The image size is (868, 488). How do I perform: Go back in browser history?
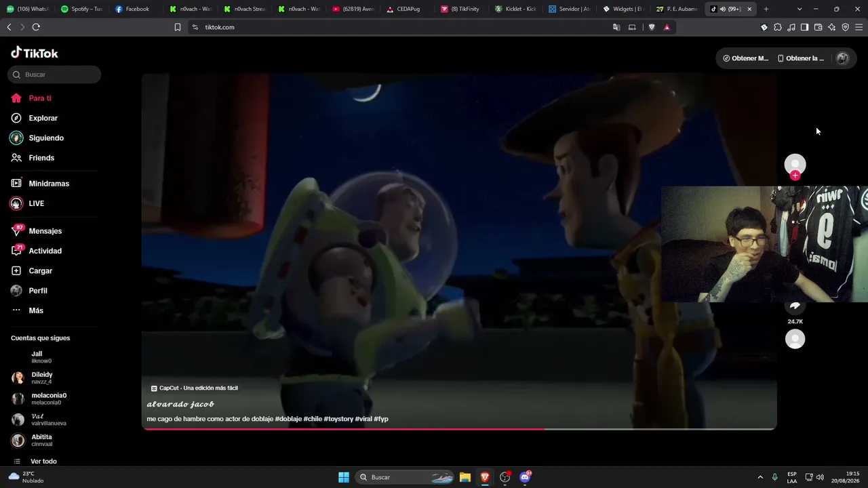(x=9, y=27)
